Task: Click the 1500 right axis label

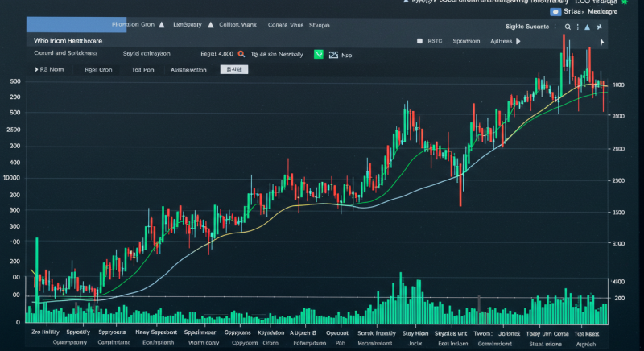Action: (x=618, y=213)
